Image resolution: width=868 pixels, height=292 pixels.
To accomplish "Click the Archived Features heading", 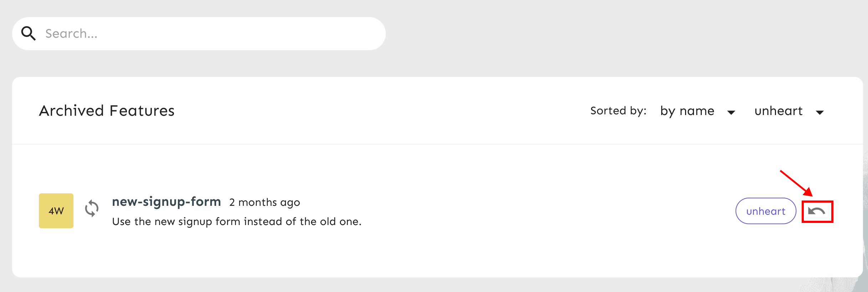I will pyautogui.click(x=107, y=111).
